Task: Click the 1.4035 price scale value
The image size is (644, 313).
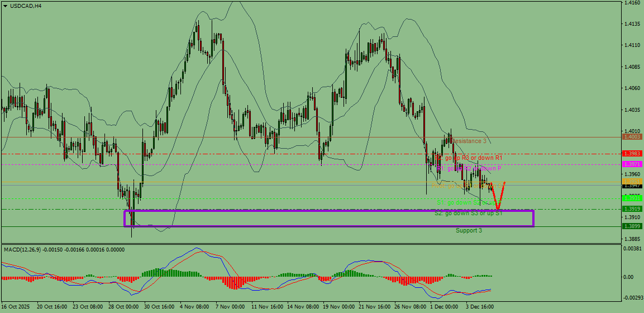Action: click(631, 110)
